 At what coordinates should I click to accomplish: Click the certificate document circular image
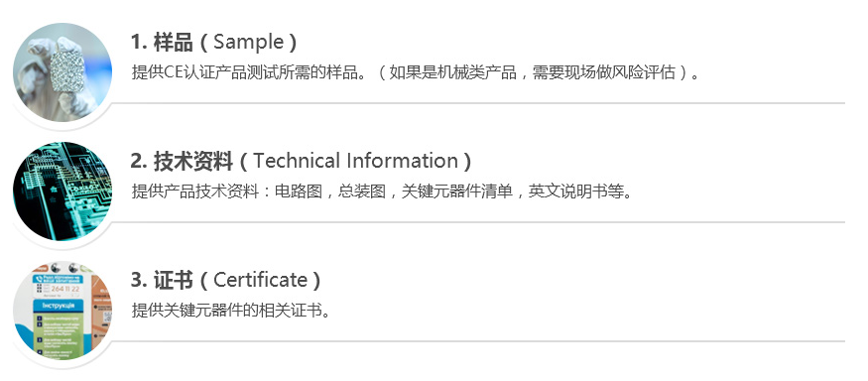coord(62,311)
